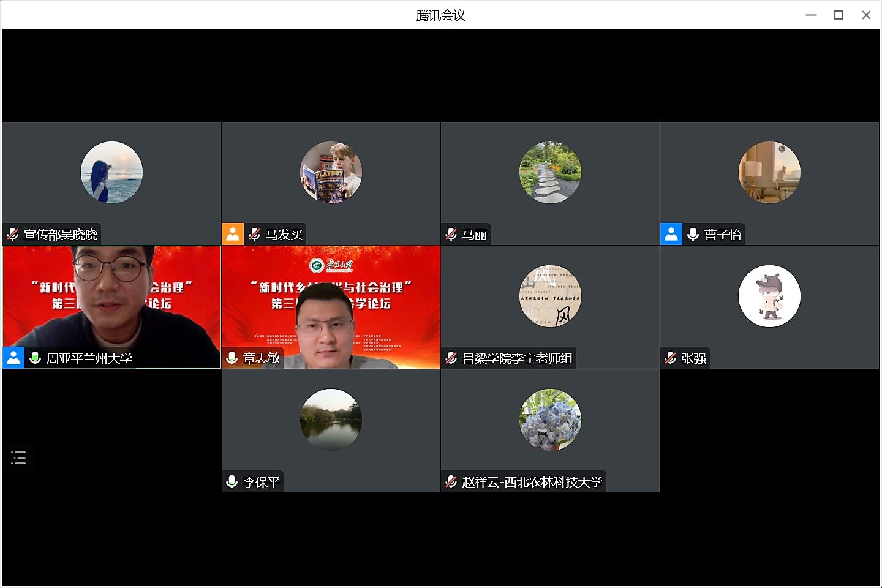Click microphone icon beside 章志敏
This screenshot has height=588, width=882.
coord(232,358)
